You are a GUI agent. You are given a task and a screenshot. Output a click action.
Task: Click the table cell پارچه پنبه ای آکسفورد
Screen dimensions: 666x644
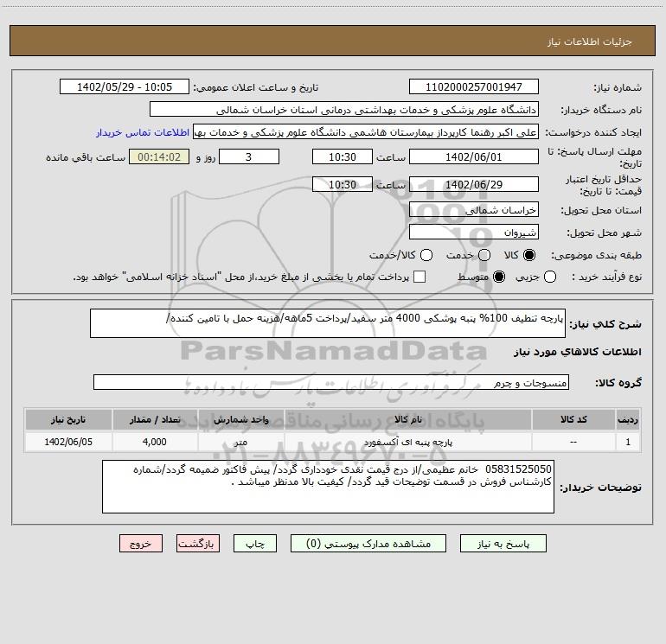pyautogui.click(x=407, y=443)
